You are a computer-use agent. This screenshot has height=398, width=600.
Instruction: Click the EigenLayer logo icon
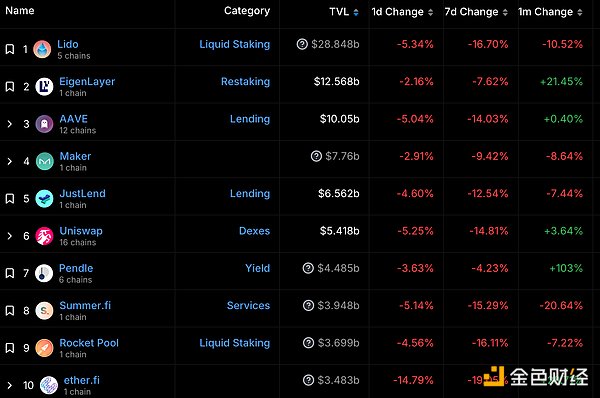44,86
